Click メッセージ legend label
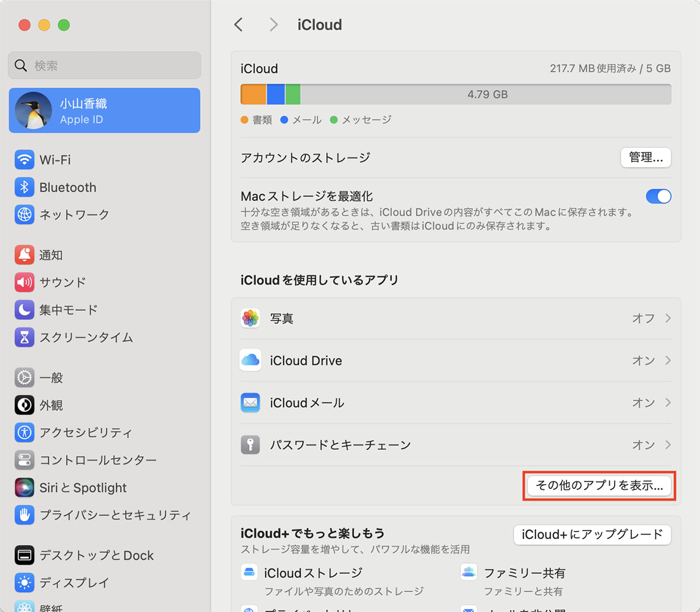Image resolution: width=700 pixels, height=612 pixels. tap(366, 120)
